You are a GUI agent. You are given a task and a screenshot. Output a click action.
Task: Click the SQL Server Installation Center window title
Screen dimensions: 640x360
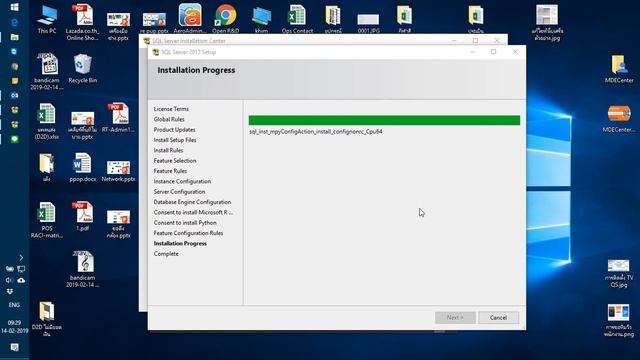pyautogui.click(x=189, y=41)
